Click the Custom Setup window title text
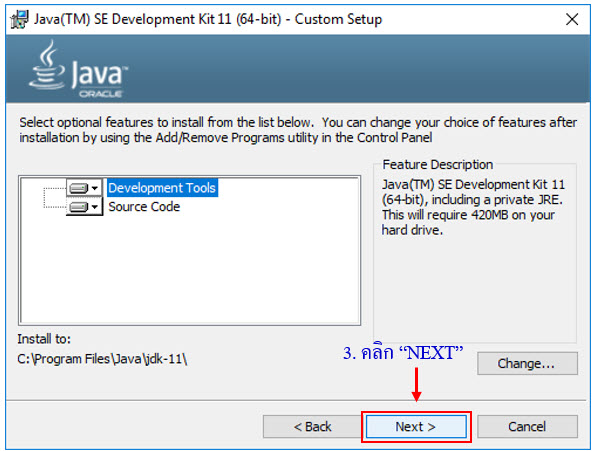This screenshot has height=451, width=593. point(208,19)
